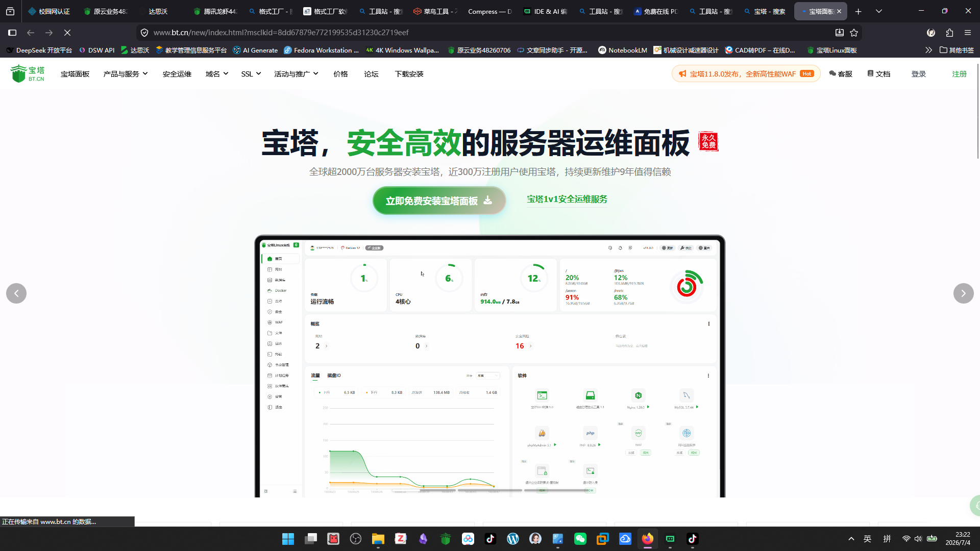Open 下载安装 nav item
Viewport: 980px width, 551px height.
coord(409,74)
